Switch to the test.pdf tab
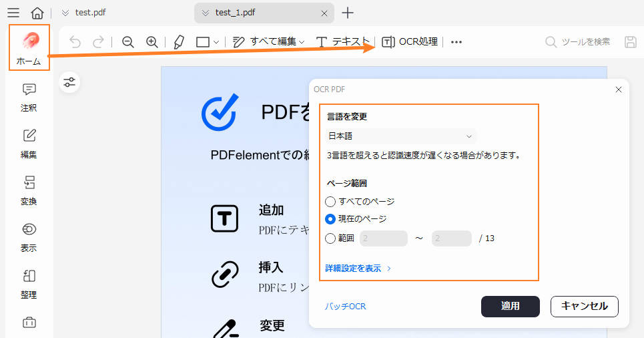This screenshot has width=644, height=338. (x=90, y=13)
